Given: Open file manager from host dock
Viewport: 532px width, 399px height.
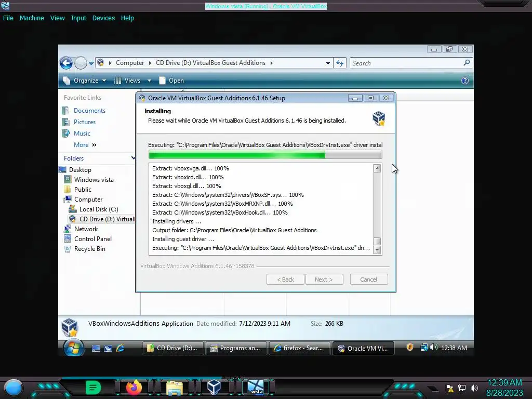Looking at the screenshot, I should point(175,388).
